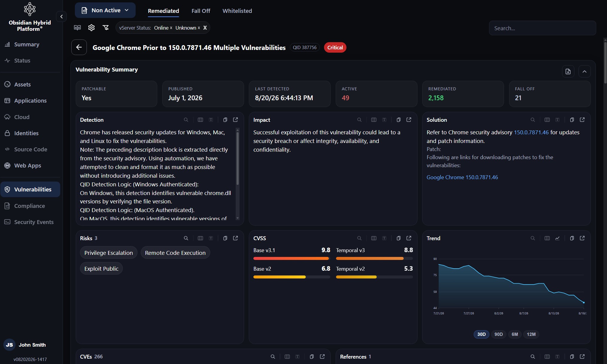Image resolution: width=607 pixels, height=364 pixels.
Task: Toggle text mode in Solution panel
Action: coord(557,120)
